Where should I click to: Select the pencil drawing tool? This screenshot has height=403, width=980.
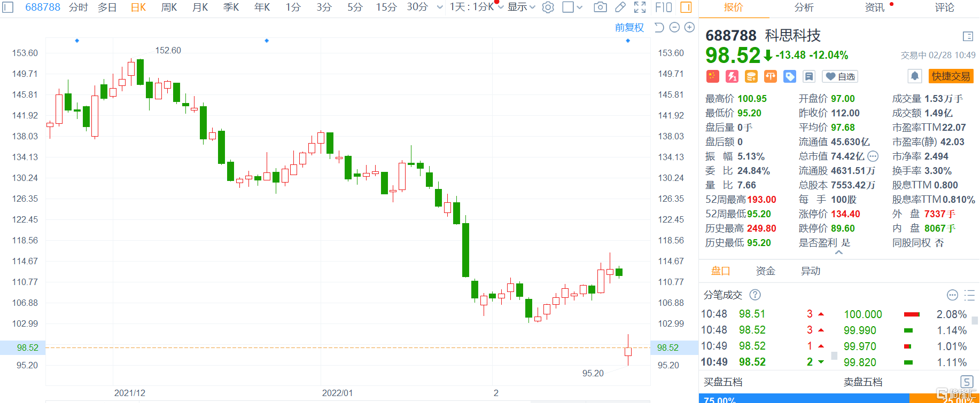click(x=620, y=7)
